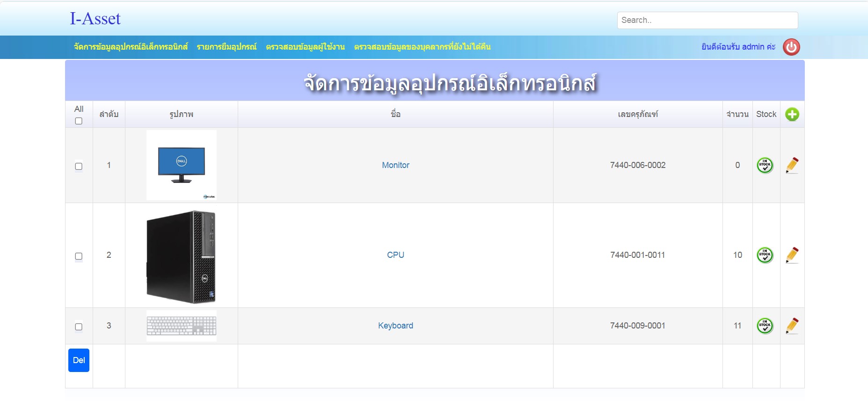This screenshot has height=401, width=868.
Task: Click into the Search input field
Action: (x=707, y=20)
